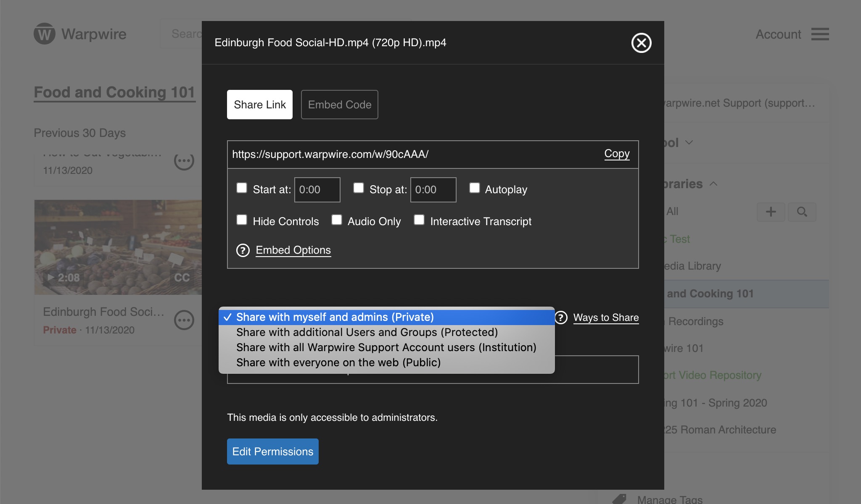
Task: Click the Start at time input field
Action: tap(317, 189)
